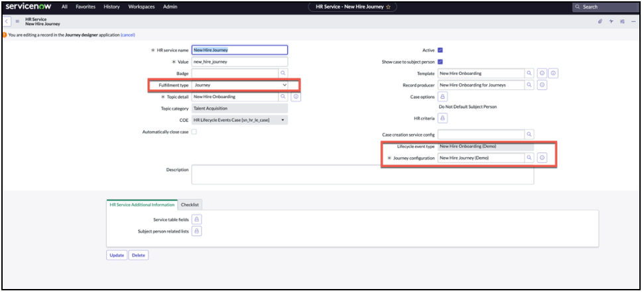This screenshot has width=644, height=293.
Task: Click the Template input field
Action: (482, 74)
